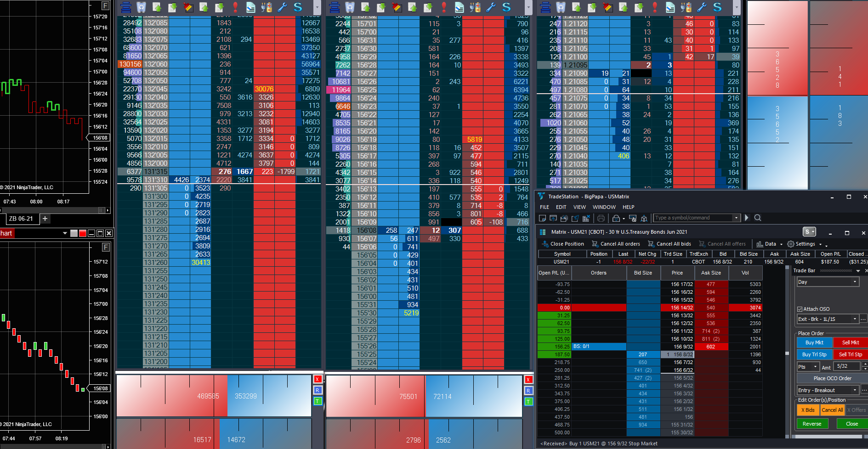
Task: Click the blue S icon in the first DOM toolbar
Action: [298, 7]
